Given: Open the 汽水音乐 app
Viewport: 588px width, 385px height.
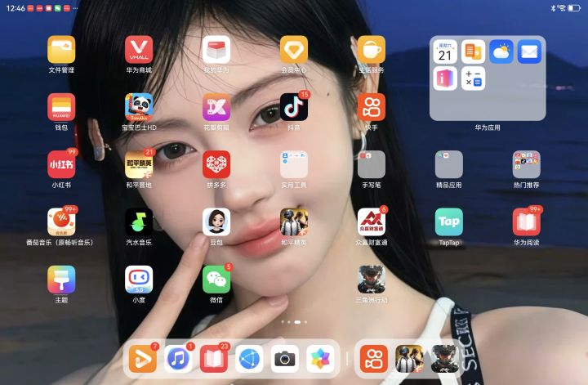Looking at the screenshot, I should pyautogui.click(x=139, y=222).
